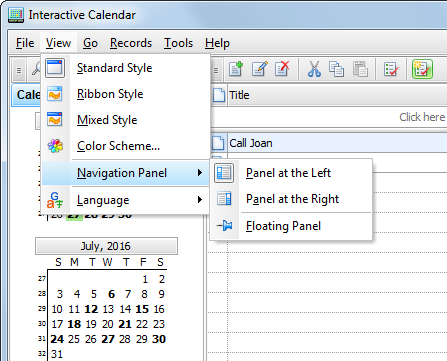Click the Color Scheme flower icon
The height and width of the screenshot is (361, 447).
(55, 146)
